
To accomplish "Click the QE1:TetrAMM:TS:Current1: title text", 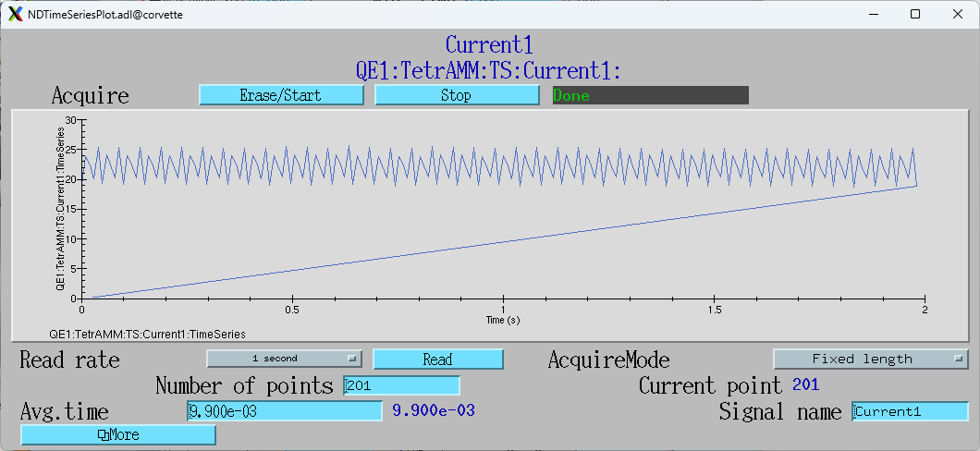I will 489,71.
